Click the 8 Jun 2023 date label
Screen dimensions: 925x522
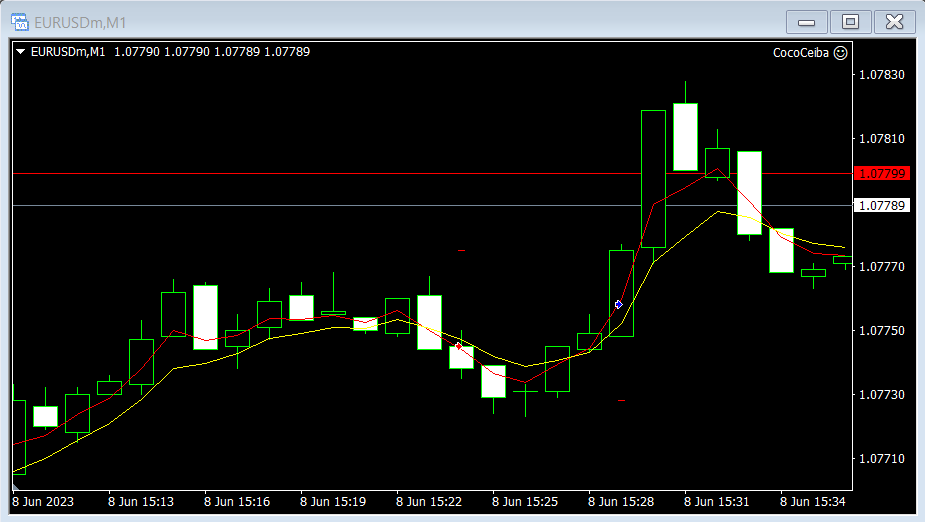point(44,500)
